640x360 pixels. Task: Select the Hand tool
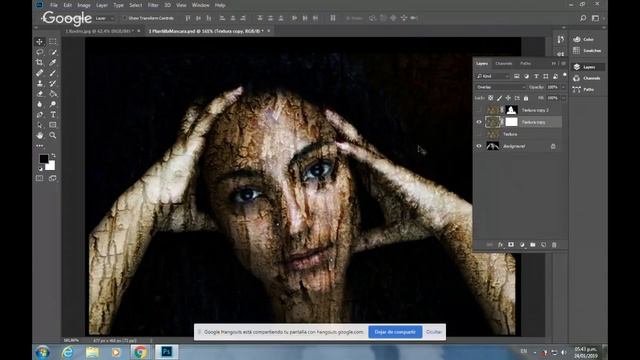40,135
